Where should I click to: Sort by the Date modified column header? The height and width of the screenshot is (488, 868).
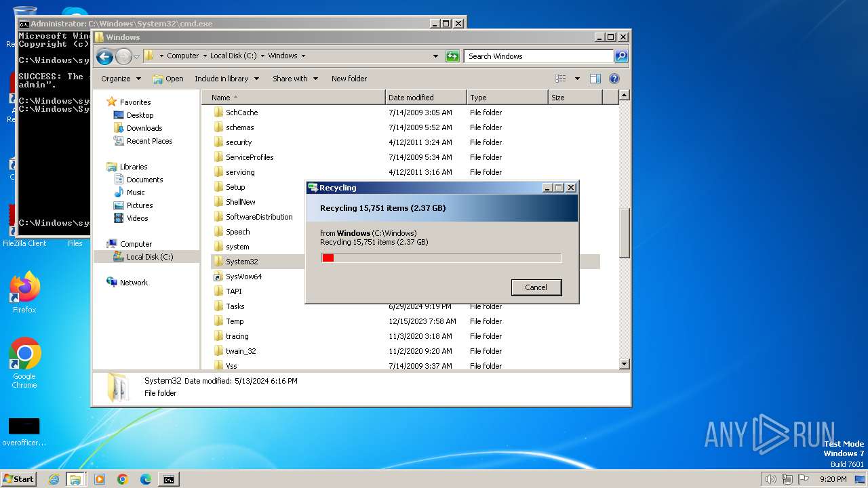click(426, 98)
